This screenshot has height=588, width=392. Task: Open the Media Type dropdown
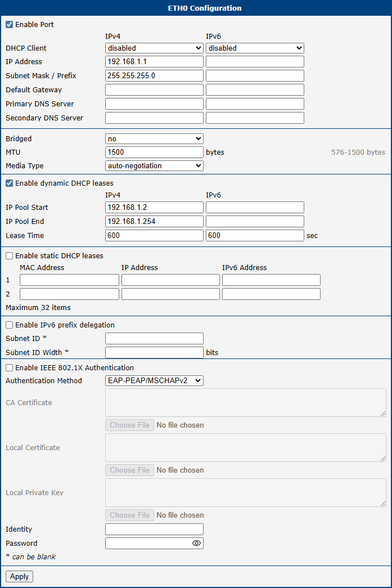coord(155,166)
